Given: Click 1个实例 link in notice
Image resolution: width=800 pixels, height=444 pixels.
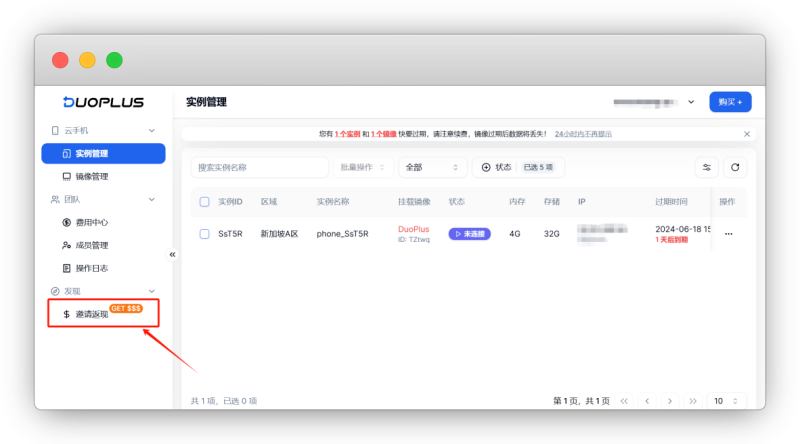Looking at the screenshot, I should tap(347, 134).
